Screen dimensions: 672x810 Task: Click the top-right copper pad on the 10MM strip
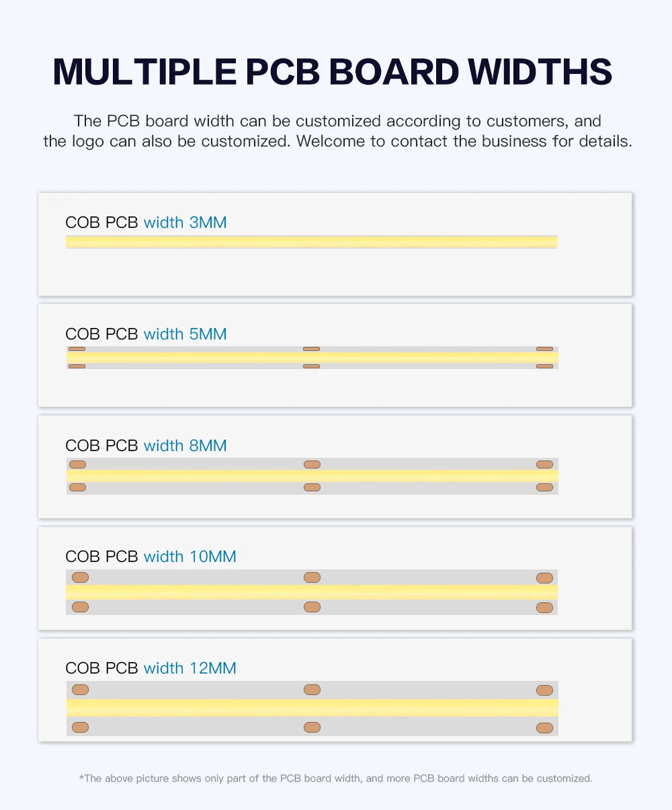[x=544, y=578]
